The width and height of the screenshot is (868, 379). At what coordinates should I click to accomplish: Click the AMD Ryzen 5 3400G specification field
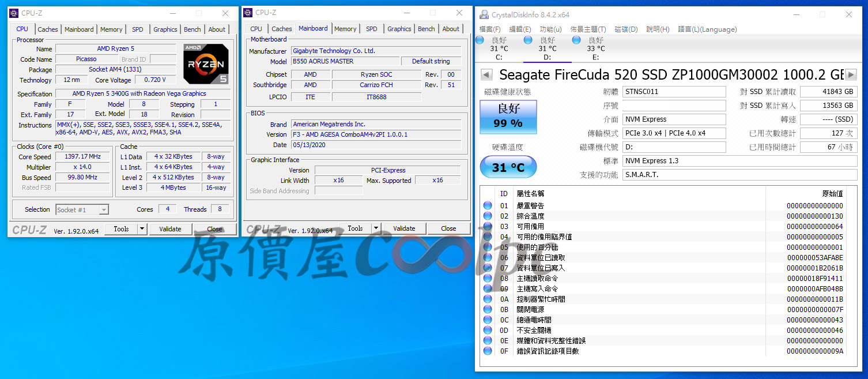click(143, 93)
